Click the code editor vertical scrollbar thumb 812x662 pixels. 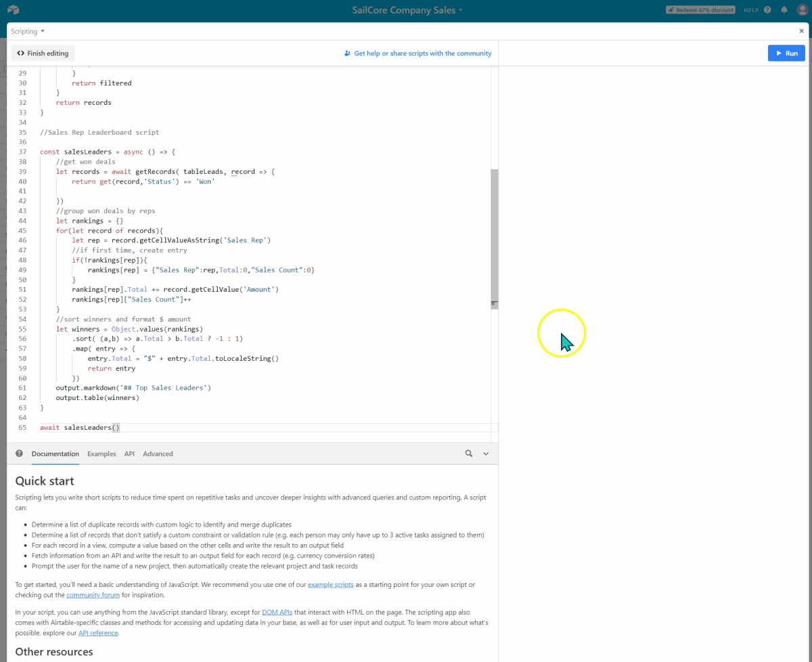(494, 237)
